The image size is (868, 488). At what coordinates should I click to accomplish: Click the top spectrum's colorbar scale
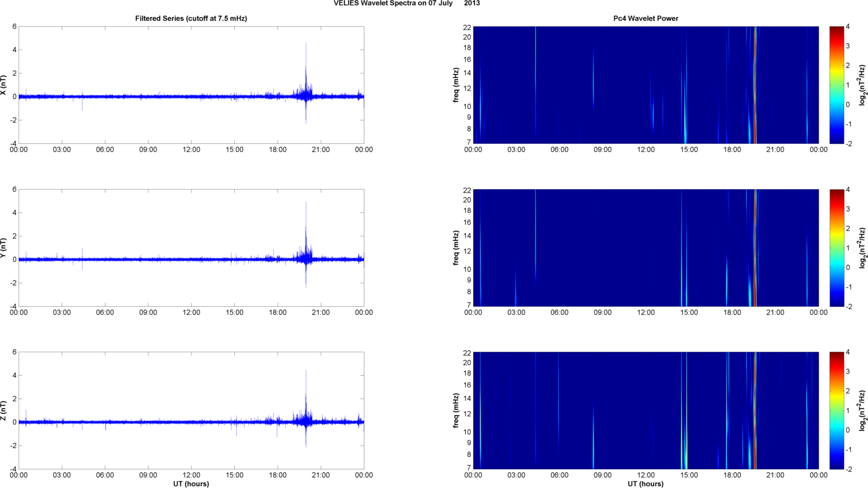pyautogui.click(x=836, y=85)
